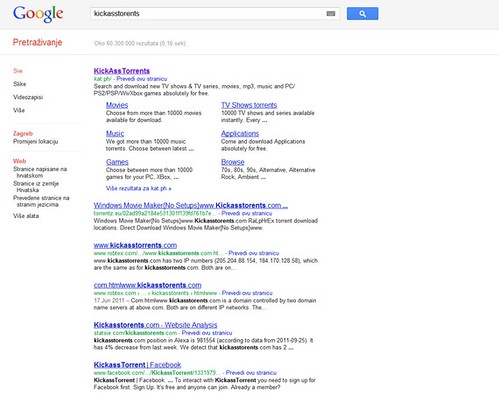Screen dimensions: 499x396
Task: Click the Zagreb location label
Action: 23,133
